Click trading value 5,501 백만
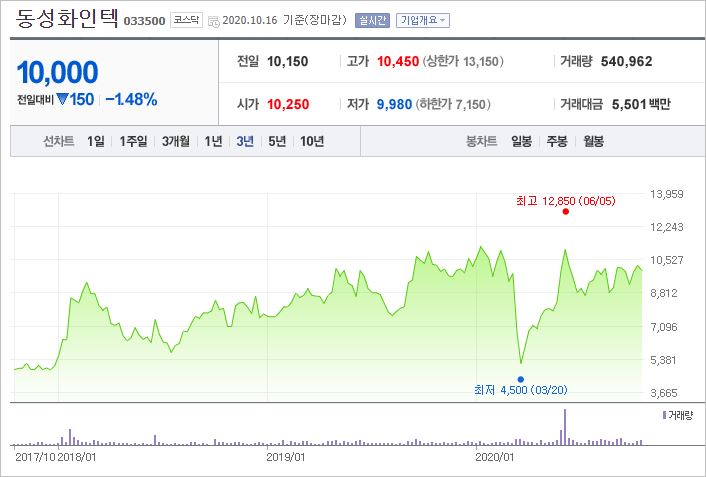The image size is (706, 477). pyautogui.click(x=641, y=104)
